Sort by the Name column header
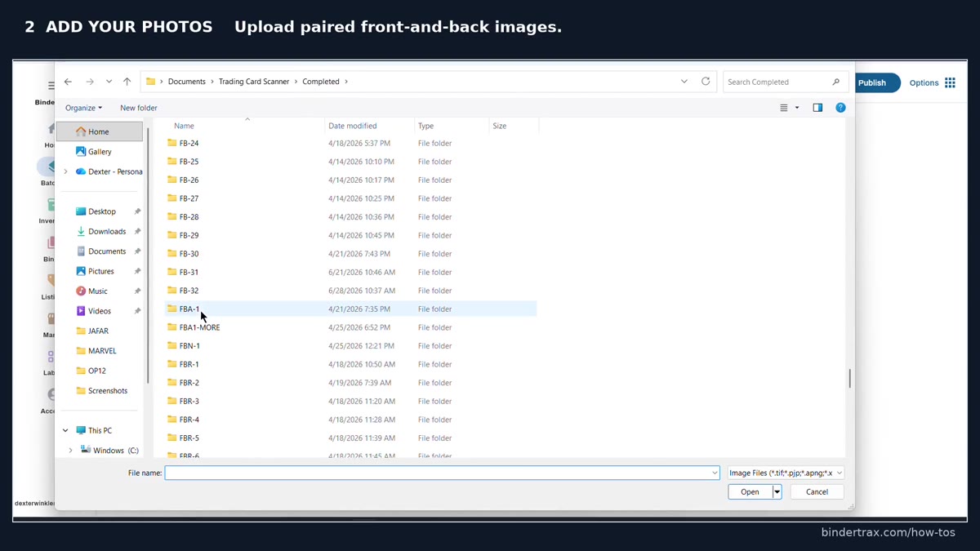The width and height of the screenshot is (980, 551). (x=184, y=126)
